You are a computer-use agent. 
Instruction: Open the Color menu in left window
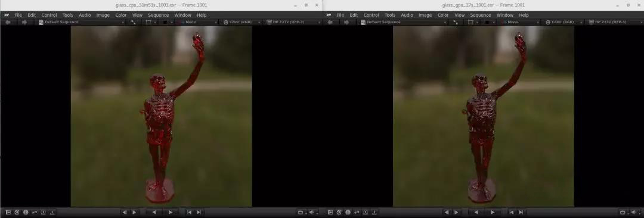tap(120, 15)
